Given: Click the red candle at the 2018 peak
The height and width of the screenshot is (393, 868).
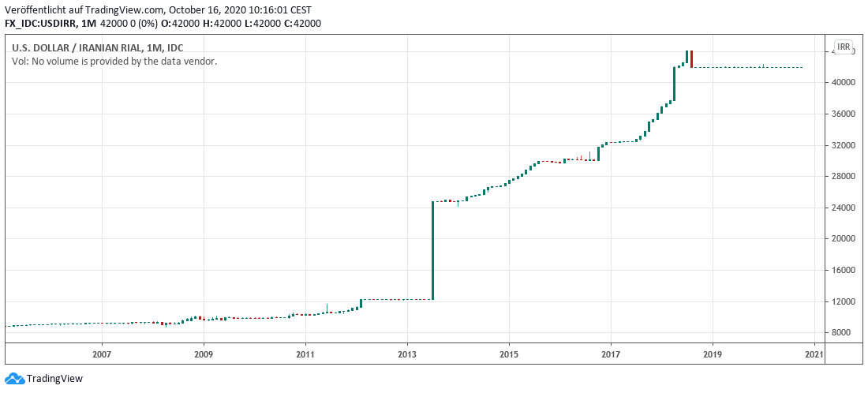Looking at the screenshot, I should [x=691, y=59].
